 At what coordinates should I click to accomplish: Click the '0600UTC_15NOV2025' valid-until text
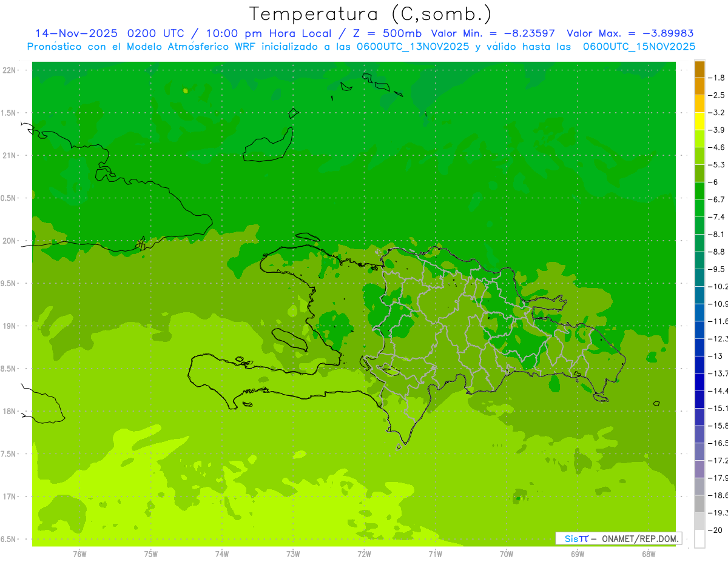[x=639, y=47]
